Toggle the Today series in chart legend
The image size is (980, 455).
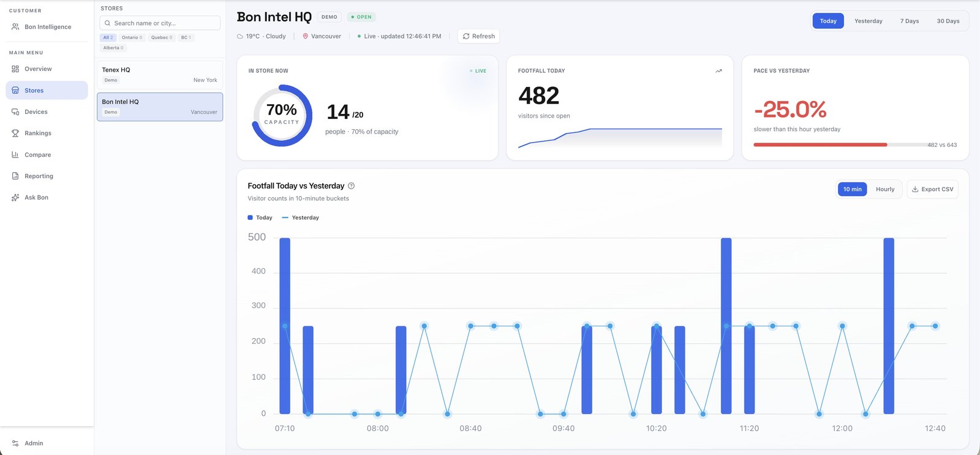pyautogui.click(x=260, y=218)
